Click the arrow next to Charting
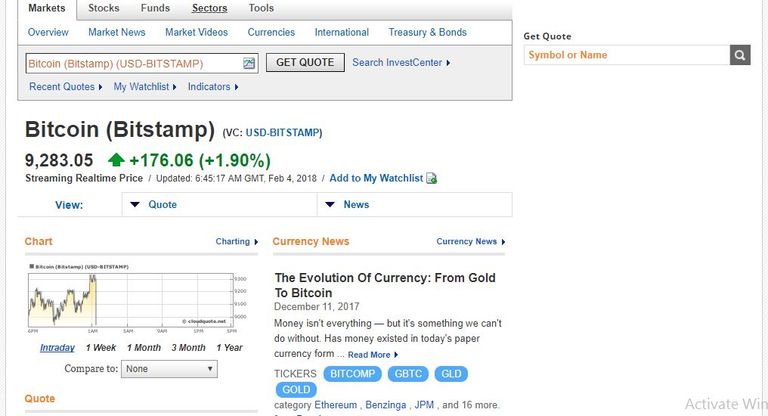 point(256,242)
